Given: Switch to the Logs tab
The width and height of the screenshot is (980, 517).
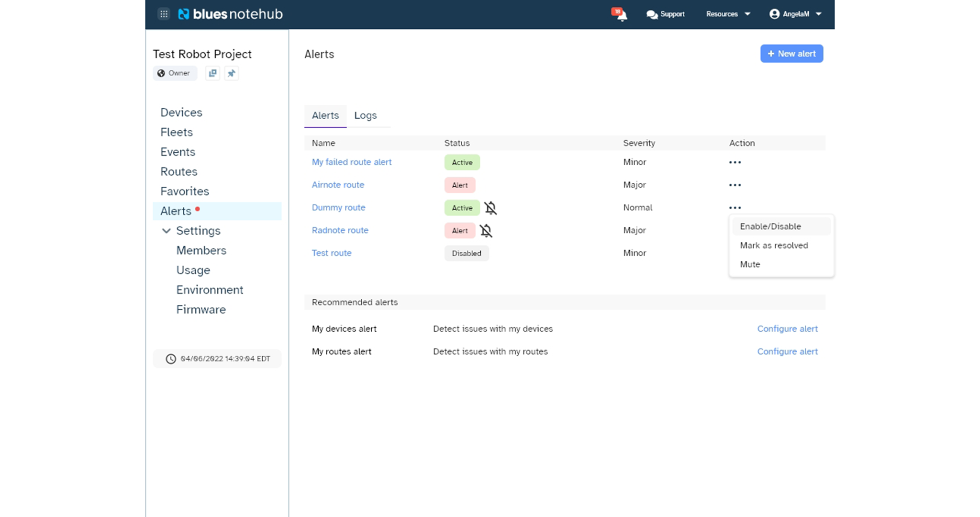Looking at the screenshot, I should click(366, 115).
